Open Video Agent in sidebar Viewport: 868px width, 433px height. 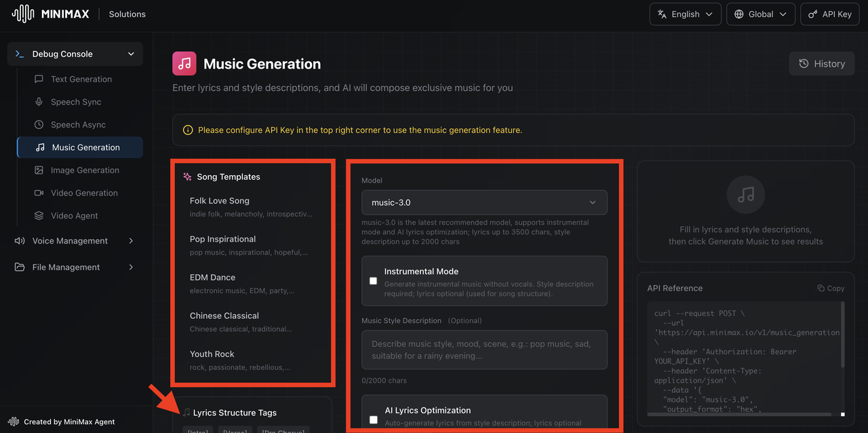pos(80,216)
